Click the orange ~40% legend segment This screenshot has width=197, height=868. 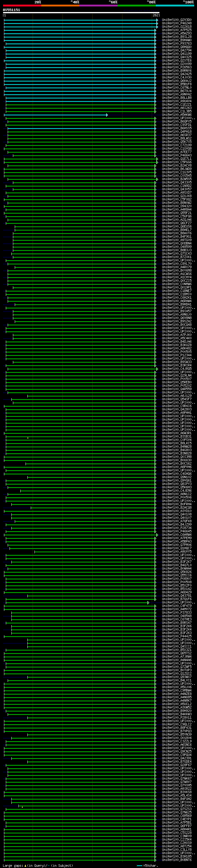[60, 6]
